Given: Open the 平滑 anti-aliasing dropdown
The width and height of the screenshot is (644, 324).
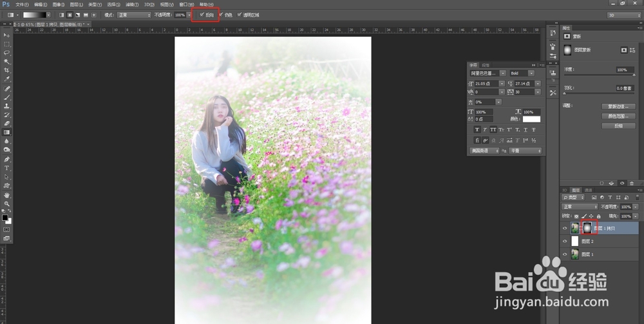Looking at the screenshot, I should 526,151.
